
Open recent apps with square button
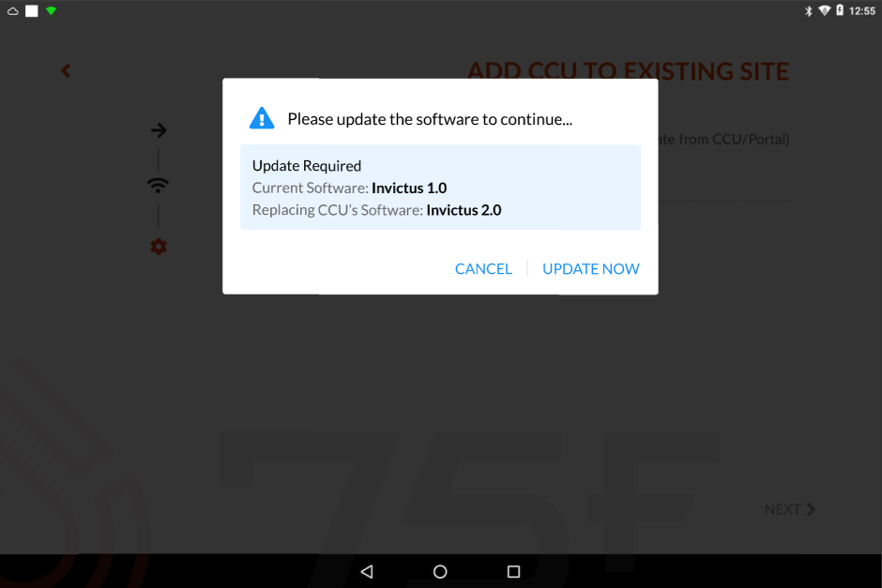513,572
